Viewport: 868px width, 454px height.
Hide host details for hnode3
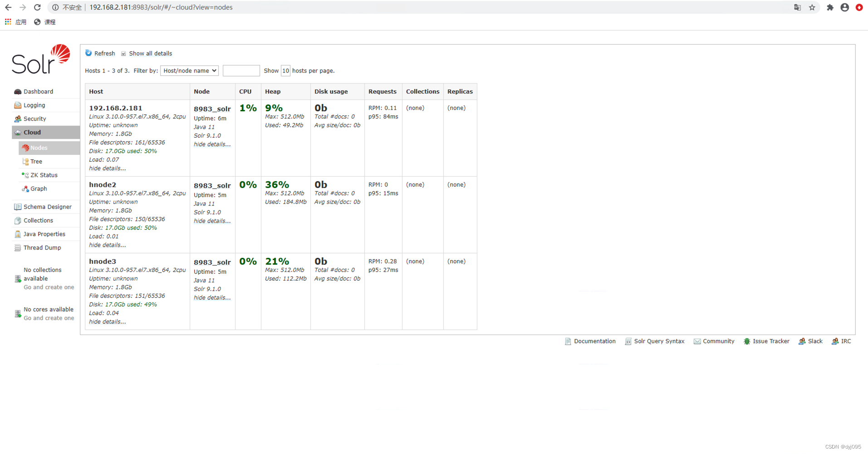pos(108,322)
